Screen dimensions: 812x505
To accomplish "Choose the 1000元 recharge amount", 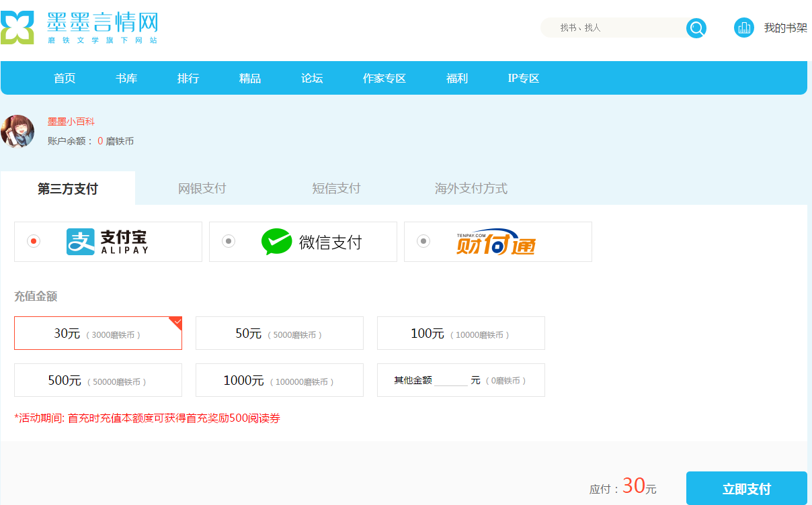I will coord(280,380).
